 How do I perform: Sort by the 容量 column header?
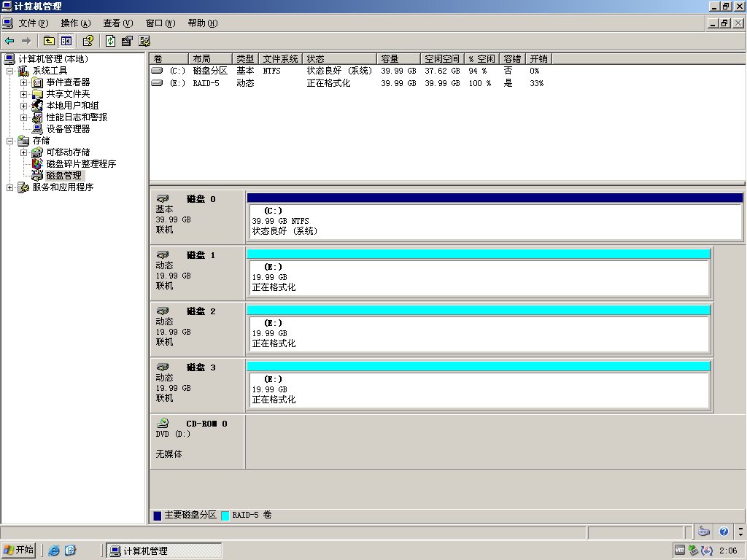click(398, 58)
